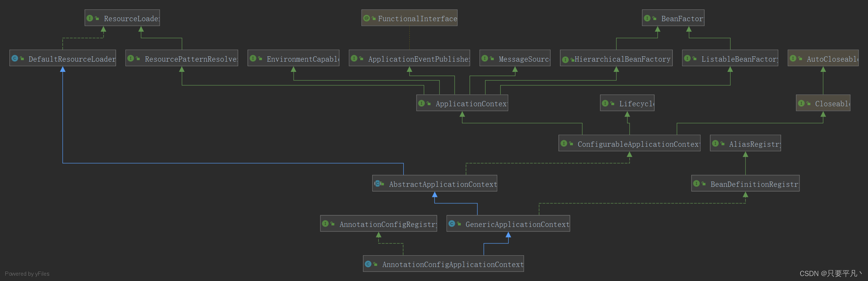Viewport: 868px width, 281px height.
Task: Click the ApplicationEventPublisher interface icon
Action: point(354,58)
